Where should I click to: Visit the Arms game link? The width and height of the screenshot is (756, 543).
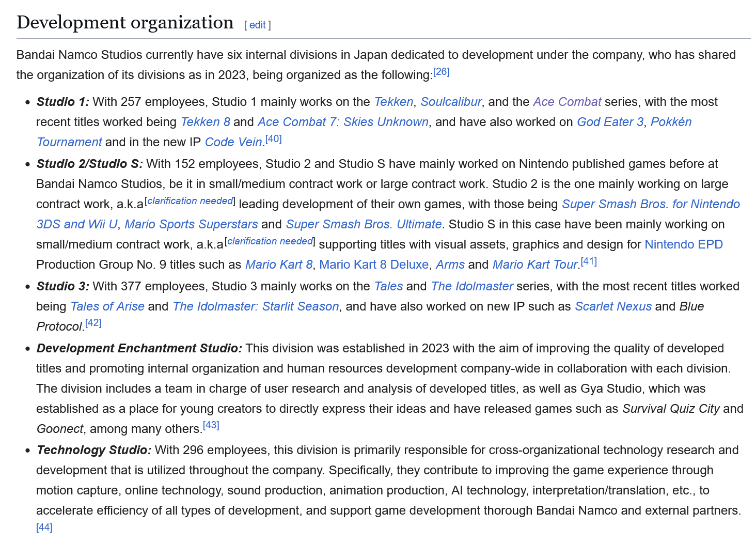[450, 265]
